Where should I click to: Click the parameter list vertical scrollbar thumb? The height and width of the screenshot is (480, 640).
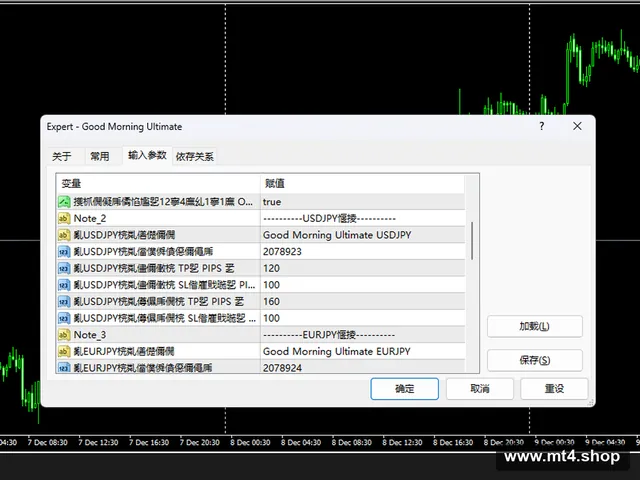pos(472,241)
